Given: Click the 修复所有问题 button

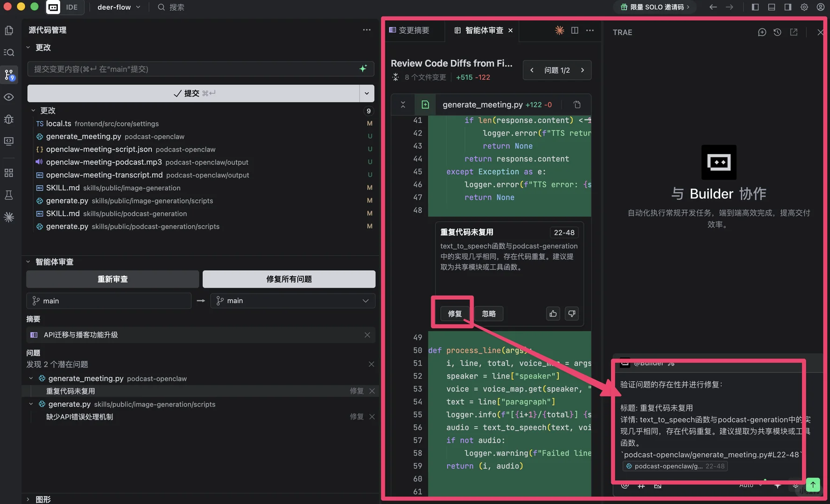Looking at the screenshot, I should pyautogui.click(x=289, y=279).
